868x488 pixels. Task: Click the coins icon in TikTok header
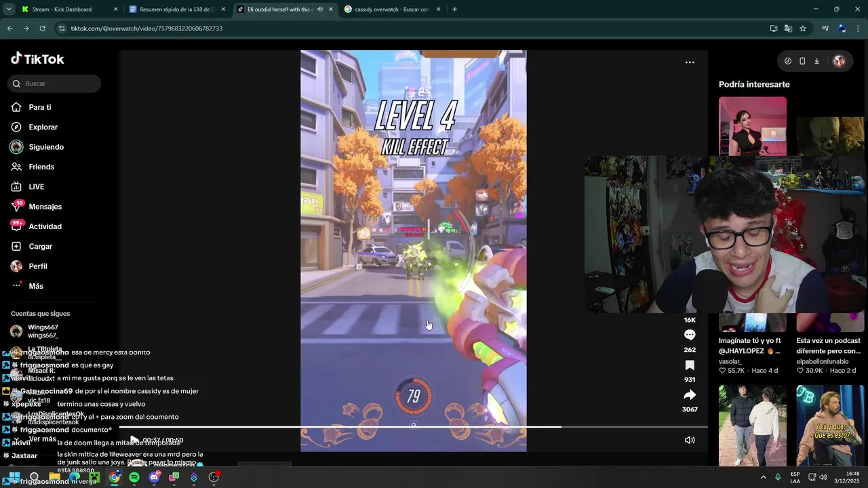point(787,61)
